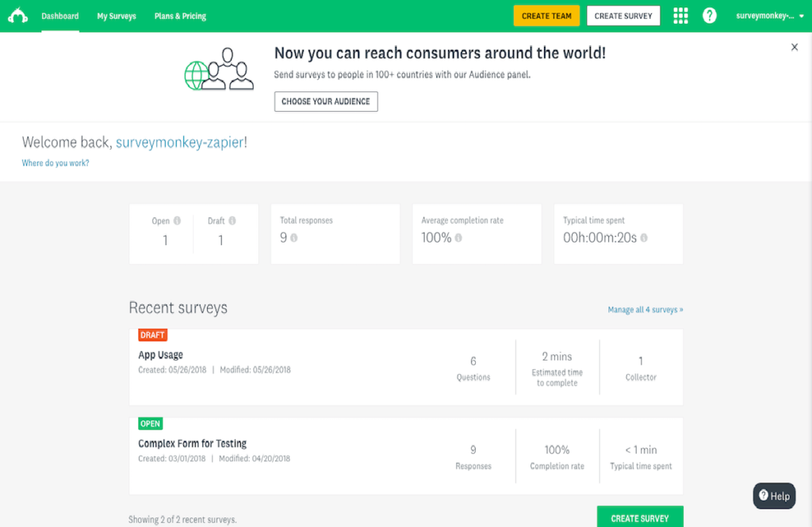
Task: Click 'Created: 05/26/2018' date text
Action: pos(172,369)
